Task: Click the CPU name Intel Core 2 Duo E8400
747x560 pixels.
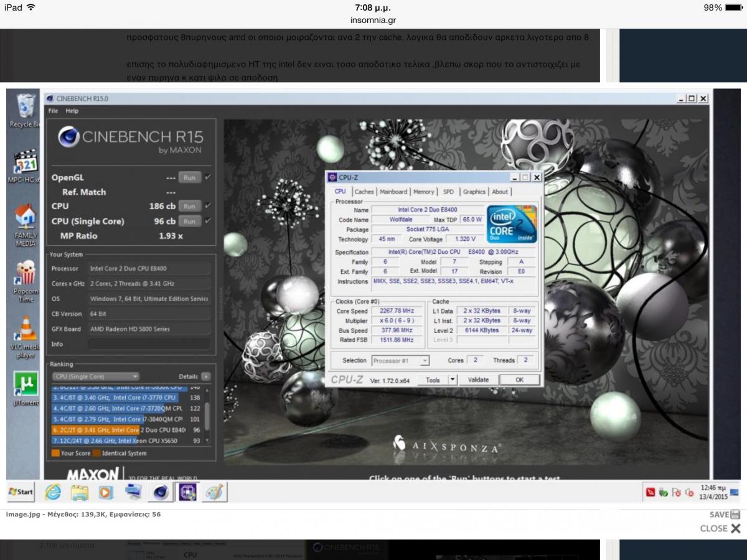Action: (x=427, y=210)
